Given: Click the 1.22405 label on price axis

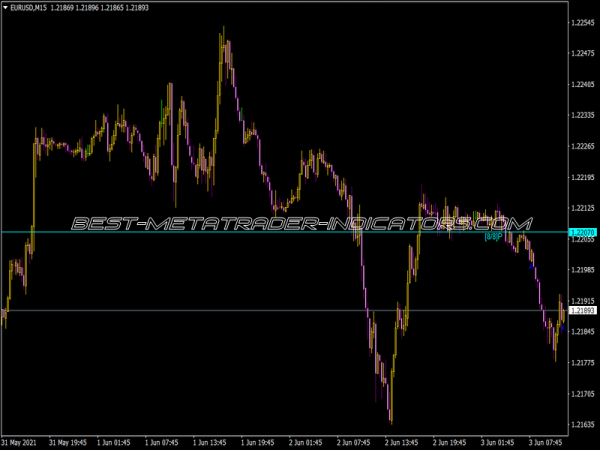Looking at the screenshot, I should coord(582,84).
